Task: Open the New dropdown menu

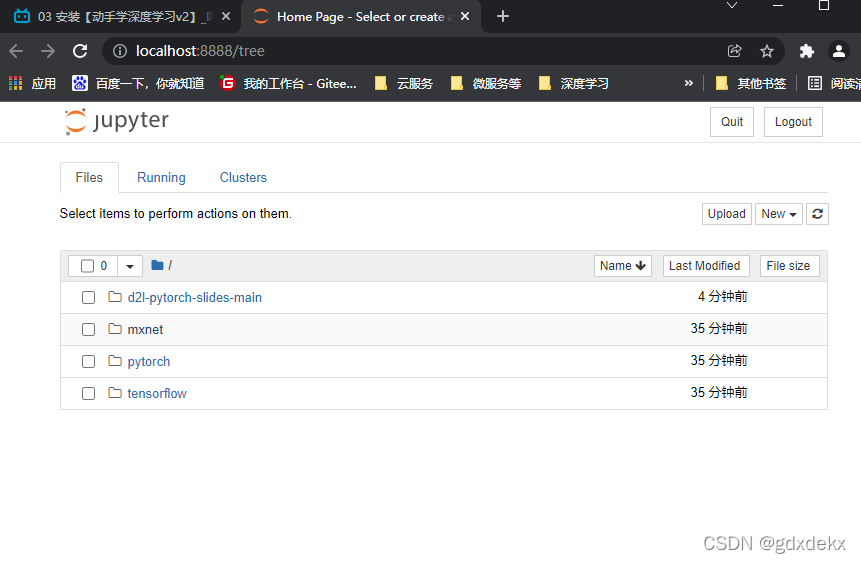Action: point(779,214)
